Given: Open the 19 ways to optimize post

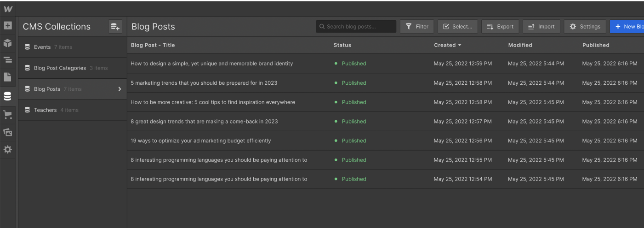Looking at the screenshot, I should coord(201,140).
